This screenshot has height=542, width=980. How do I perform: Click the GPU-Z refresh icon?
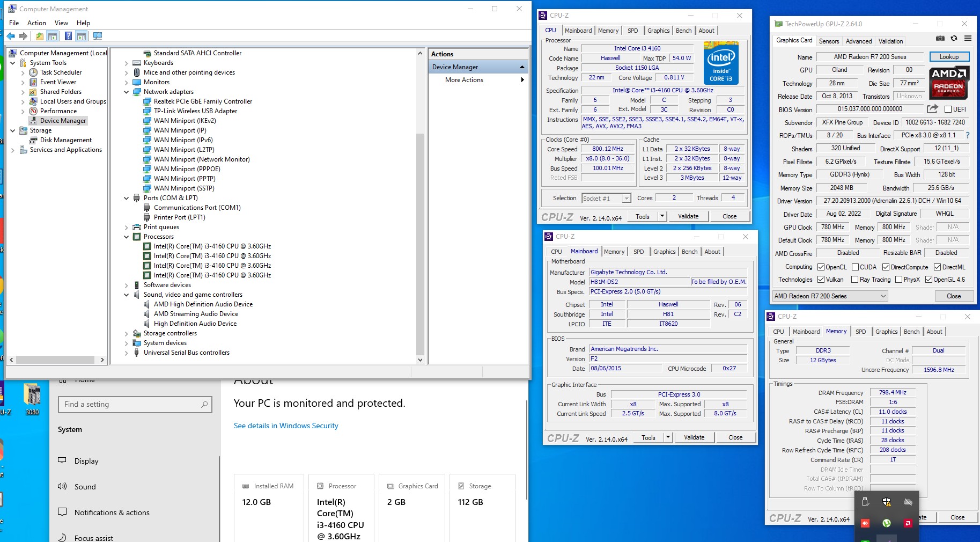pos(954,39)
